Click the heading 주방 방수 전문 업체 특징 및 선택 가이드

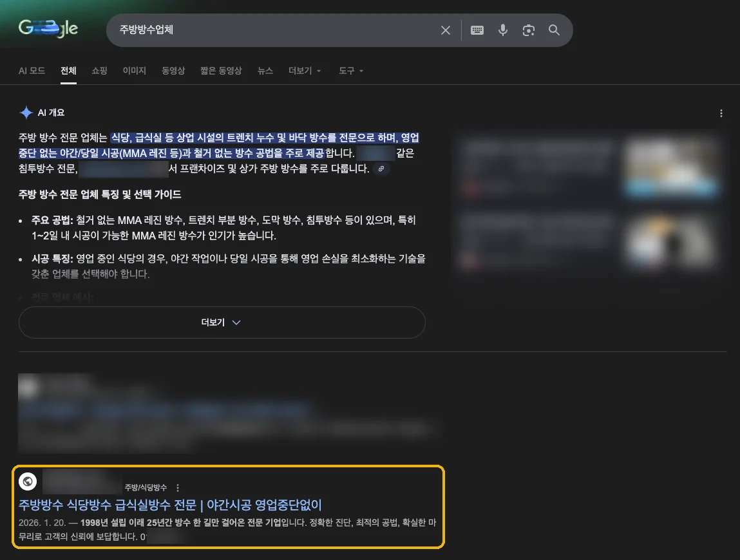click(x=100, y=194)
